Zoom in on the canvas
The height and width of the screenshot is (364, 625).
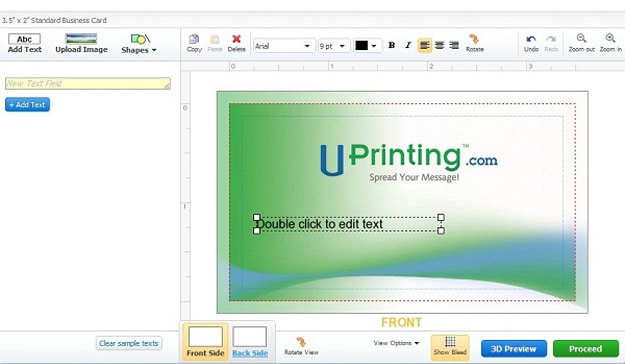tap(610, 43)
